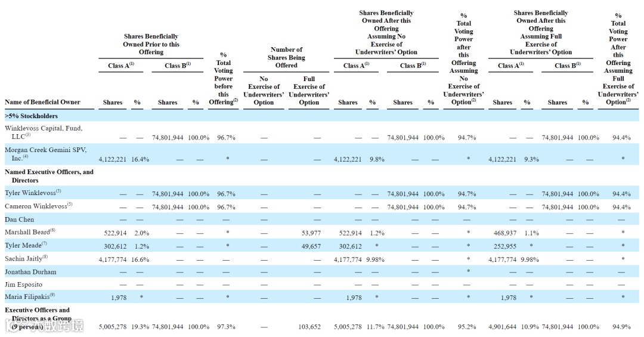Click 'Morgan Creek Gemini SPV, Inc.' owner name
This screenshot has width=644, height=337.
pos(45,154)
